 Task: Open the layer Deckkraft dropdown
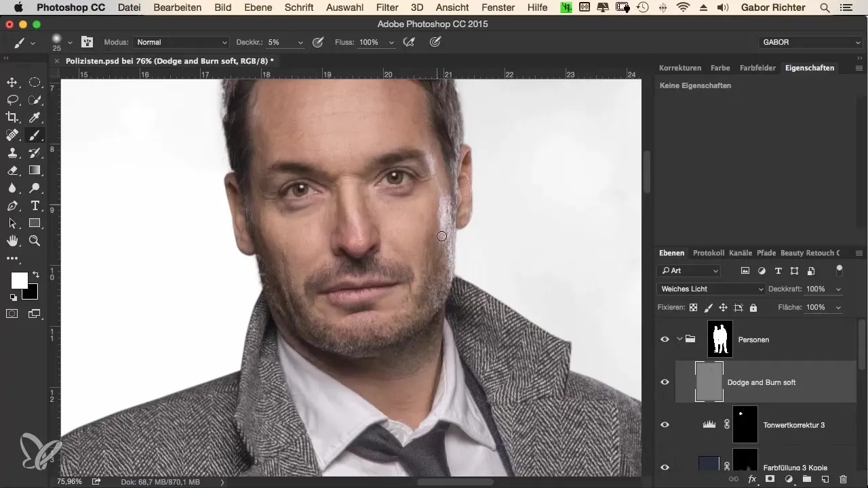pyautogui.click(x=839, y=289)
